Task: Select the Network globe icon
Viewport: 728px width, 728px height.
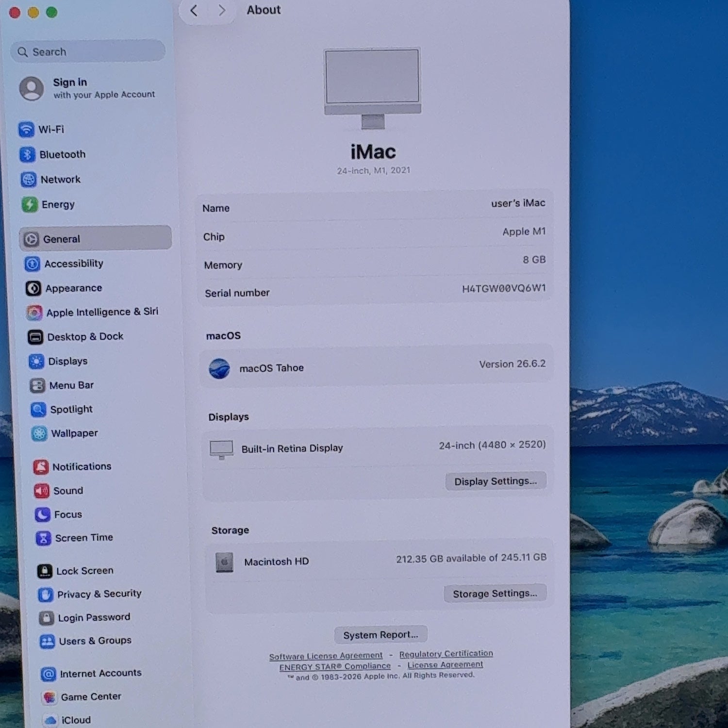Action: click(29, 180)
